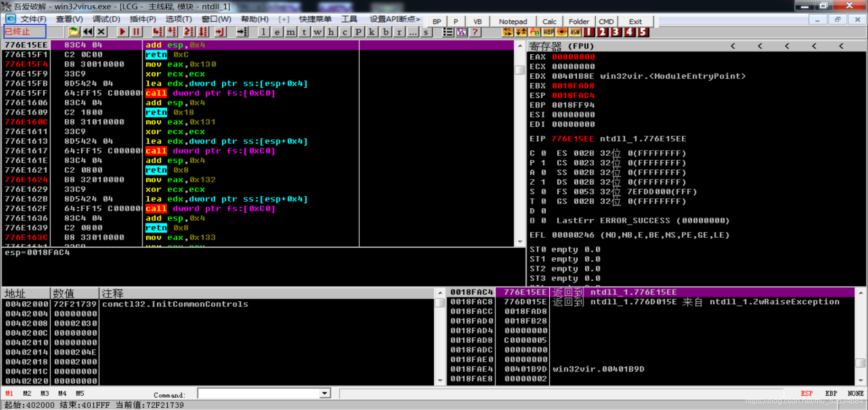Open Run trace with '...' button
The width and height of the screenshot is (868, 410).
coord(413,32)
